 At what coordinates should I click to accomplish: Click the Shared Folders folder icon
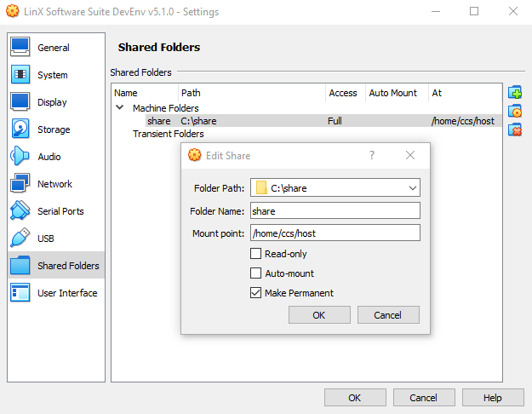(20, 265)
